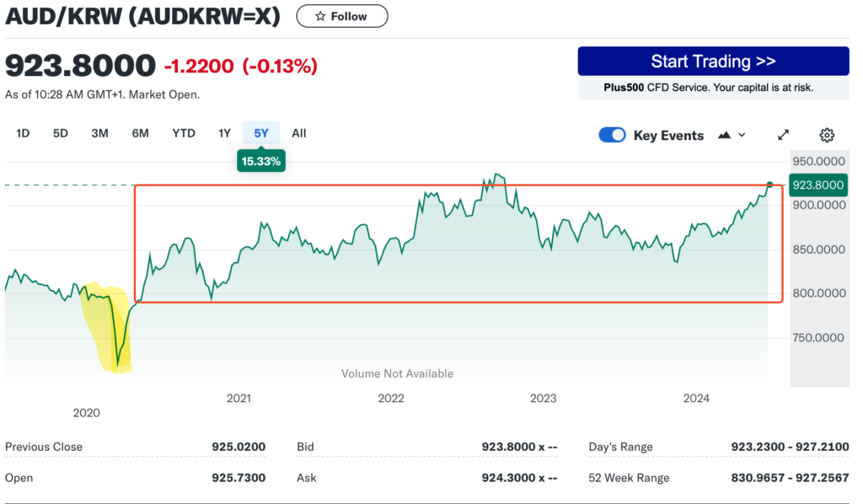Click the 2022 label on time axis
The height and width of the screenshot is (504, 863).
(391, 399)
